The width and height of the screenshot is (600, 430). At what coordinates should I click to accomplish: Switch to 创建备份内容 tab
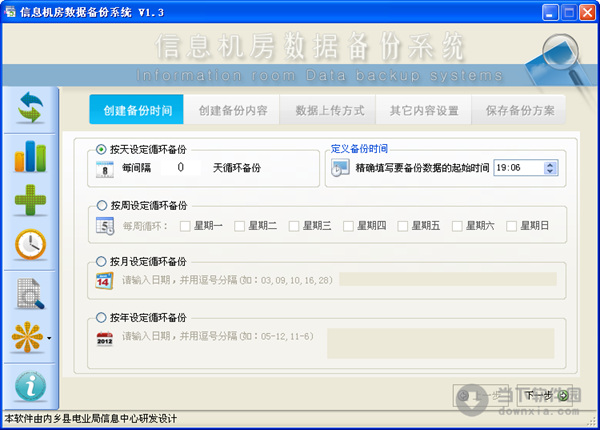[232, 110]
